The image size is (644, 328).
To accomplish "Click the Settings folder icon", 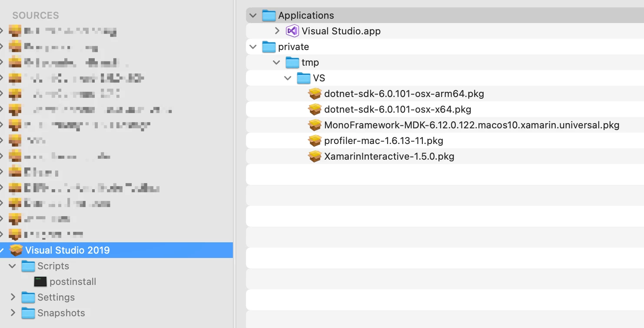I will (x=28, y=298).
